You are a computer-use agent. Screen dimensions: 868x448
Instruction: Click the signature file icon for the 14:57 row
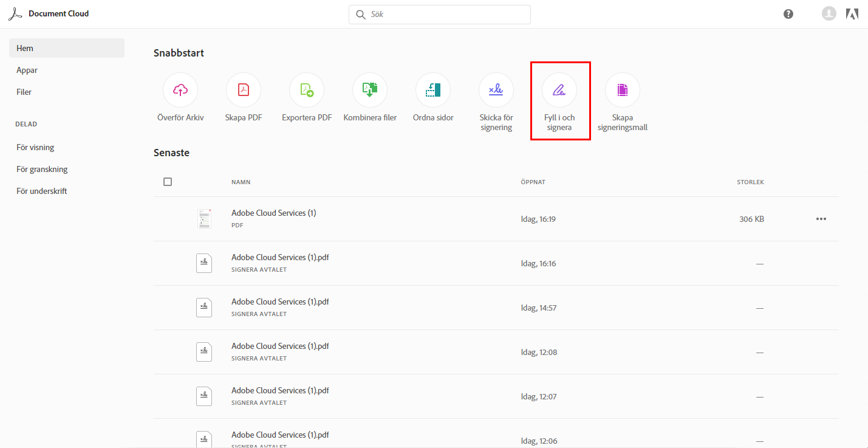click(x=204, y=308)
